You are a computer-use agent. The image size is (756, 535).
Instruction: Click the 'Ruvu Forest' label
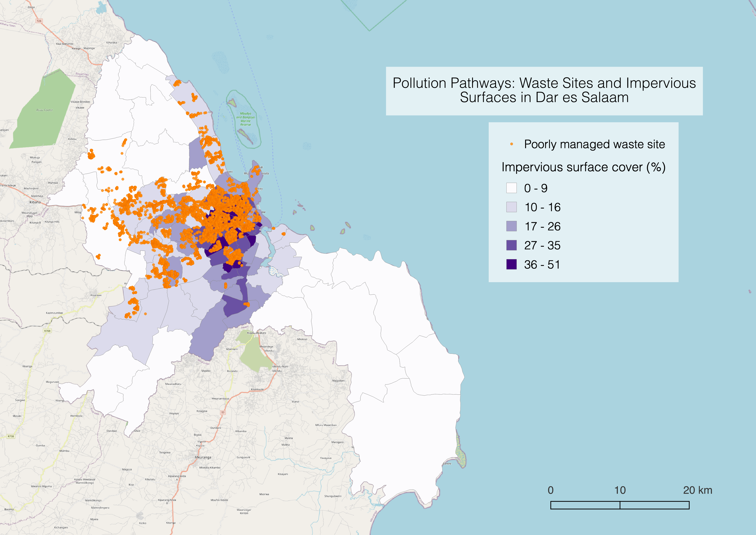point(44,110)
